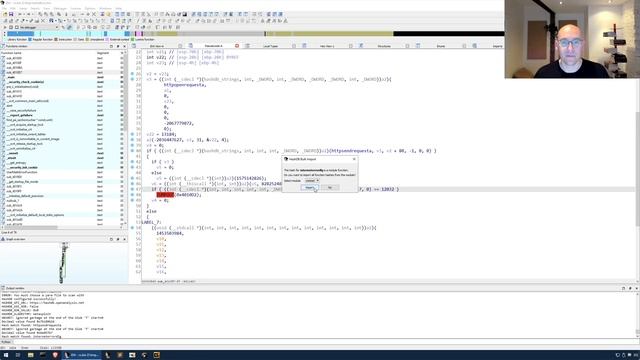Click the IDA taskbar button
Screen dimensions: 640x360
coord(82,355)
